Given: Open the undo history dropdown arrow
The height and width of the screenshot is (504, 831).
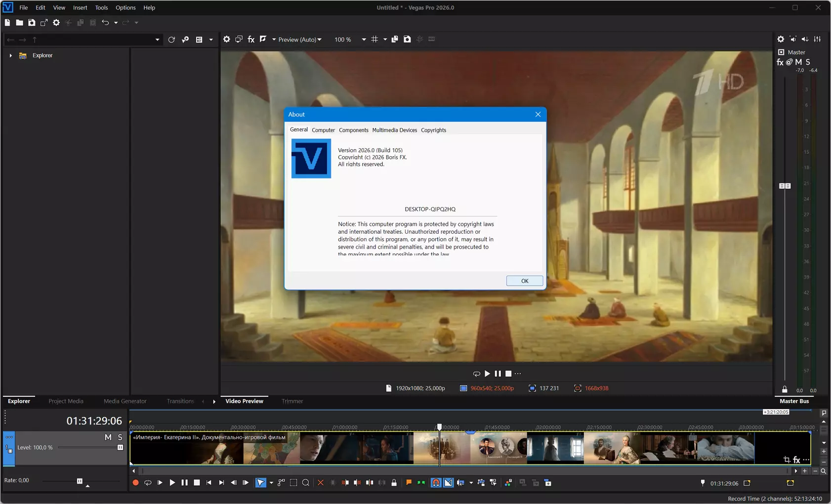Looking at the screenshot, I should click(116, 23).
